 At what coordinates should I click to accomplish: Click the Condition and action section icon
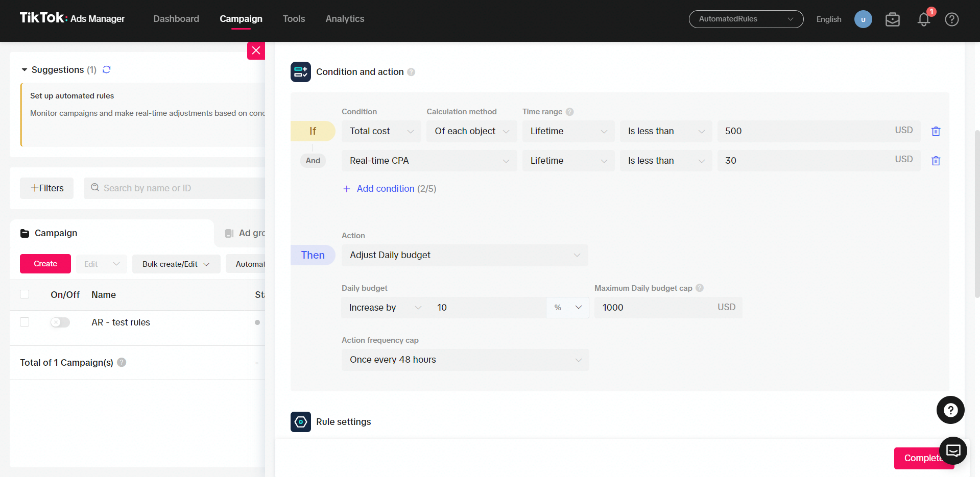[x=301, y=72]
